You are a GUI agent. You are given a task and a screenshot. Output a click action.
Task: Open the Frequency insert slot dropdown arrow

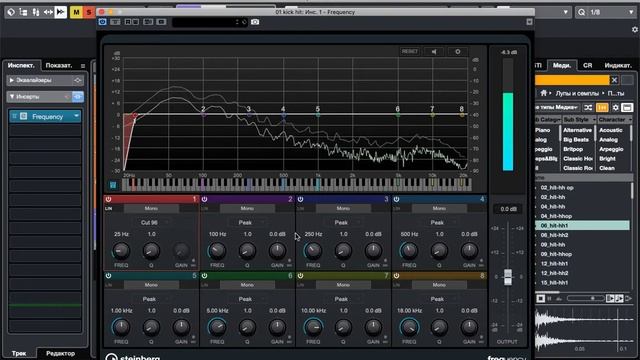76,116
